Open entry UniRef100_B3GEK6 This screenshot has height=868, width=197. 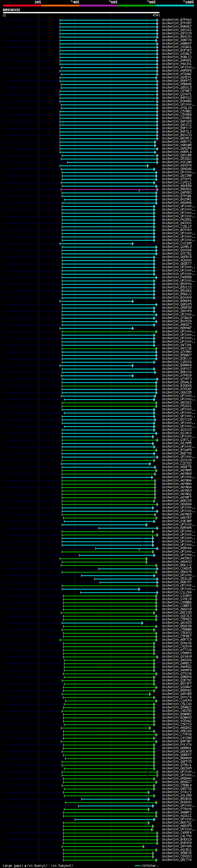[176, 386]
